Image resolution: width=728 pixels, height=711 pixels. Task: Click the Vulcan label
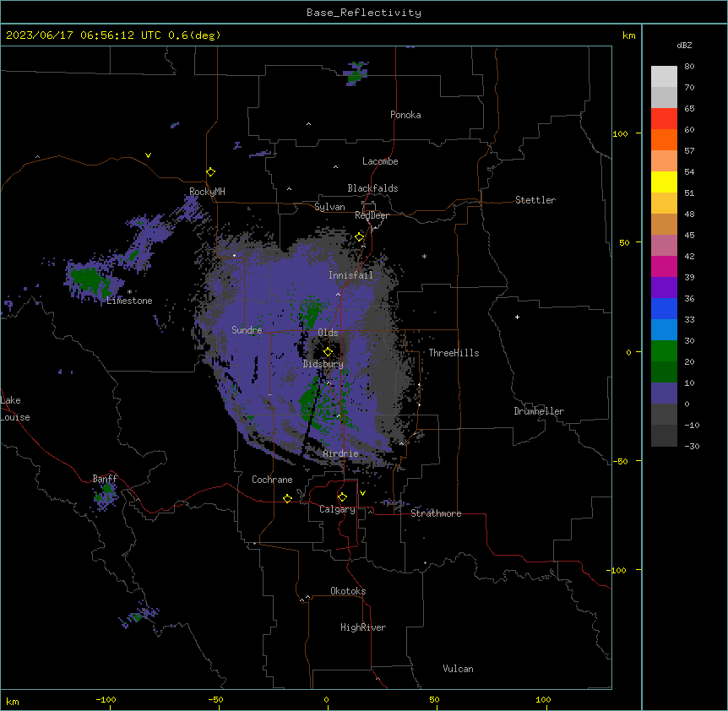point(458,669)
